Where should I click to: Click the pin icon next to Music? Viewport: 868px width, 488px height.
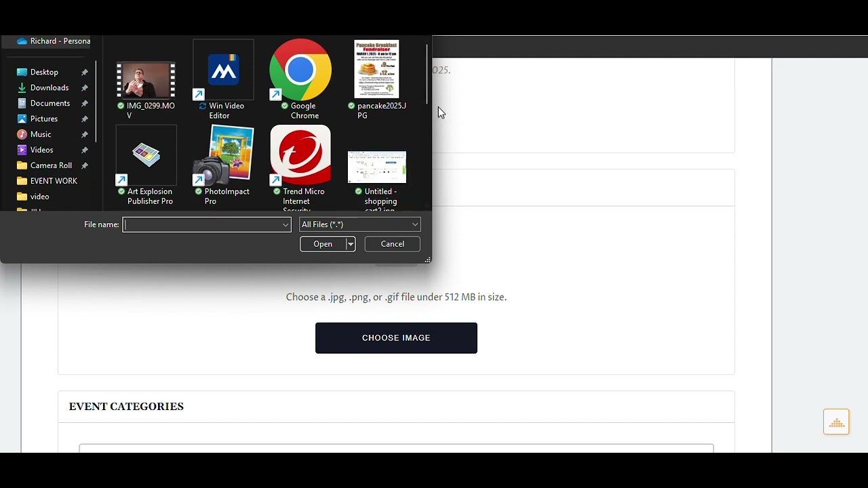[x=85, y=135]
